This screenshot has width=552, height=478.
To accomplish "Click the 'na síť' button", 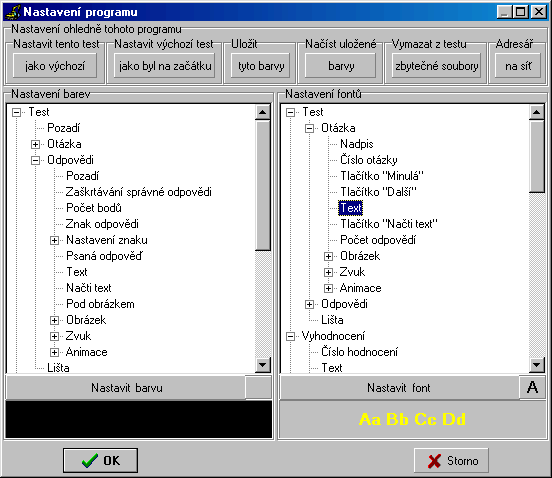I will 518,66.
